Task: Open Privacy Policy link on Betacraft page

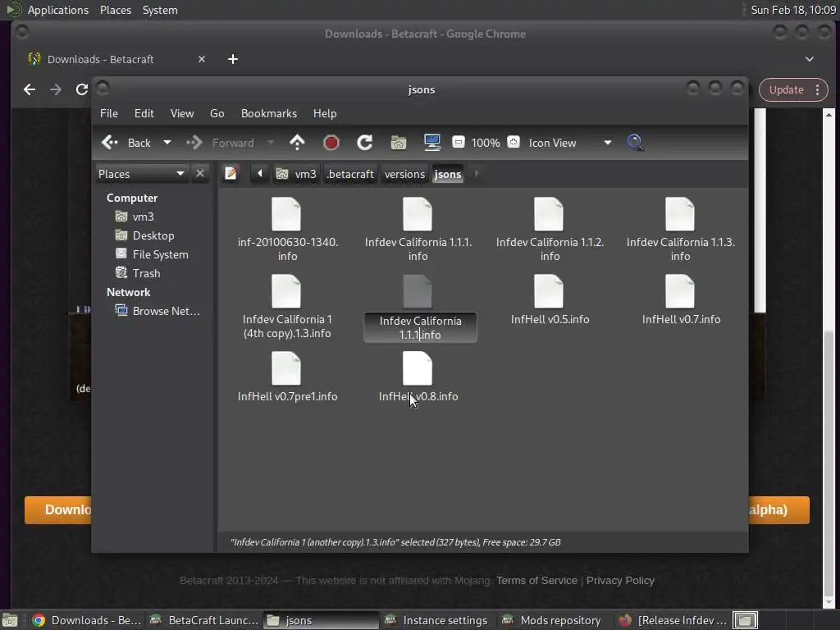Action: (620, 580)
